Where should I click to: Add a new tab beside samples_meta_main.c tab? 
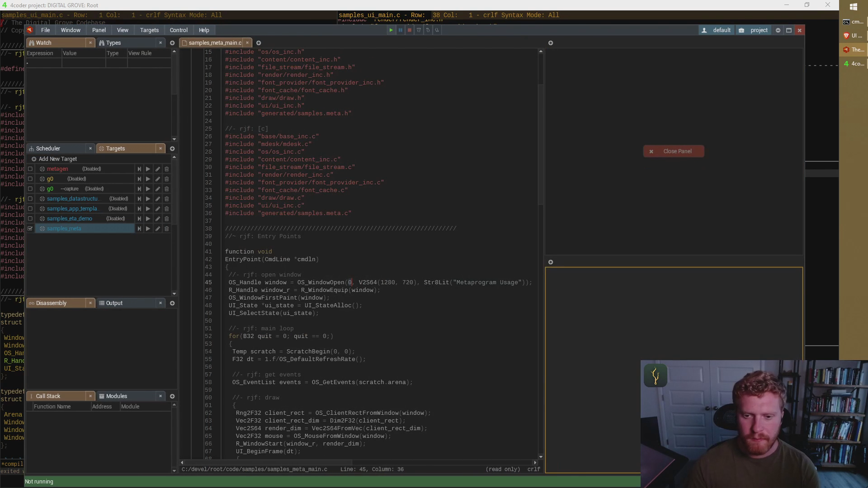pos(259,43)
